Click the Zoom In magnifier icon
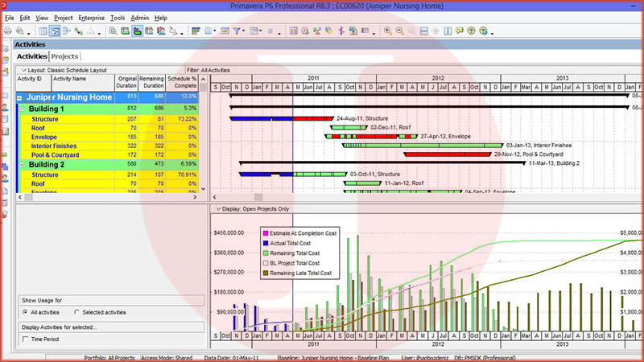This screenshot has height=362, width=644. (x=388, y=31)
